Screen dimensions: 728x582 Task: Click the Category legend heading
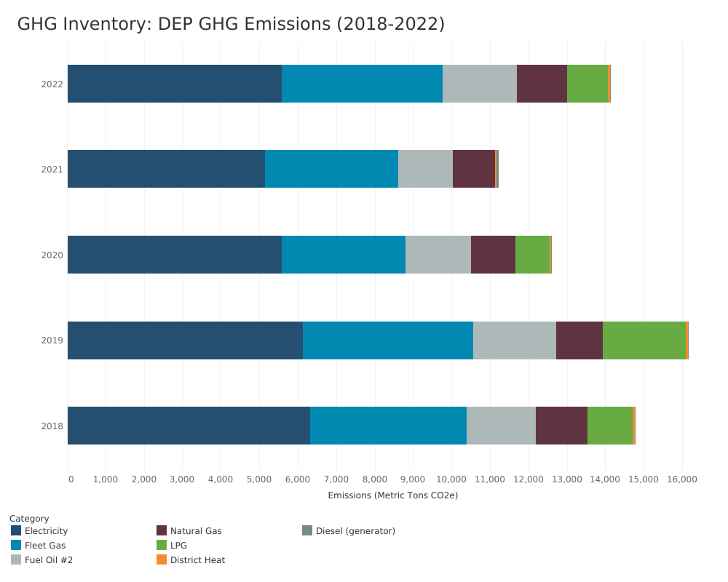coord(29,519)
